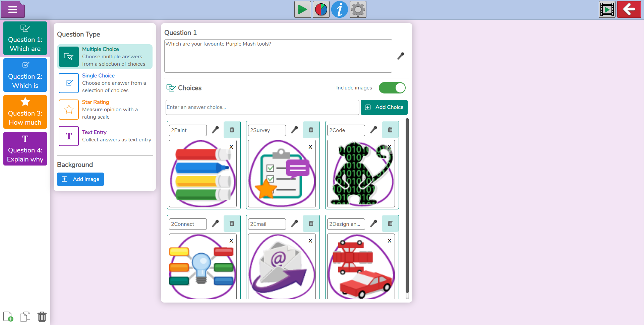Delete the 2Survey choice
Viewport: 644px width, 325px height.
[311, 130]
